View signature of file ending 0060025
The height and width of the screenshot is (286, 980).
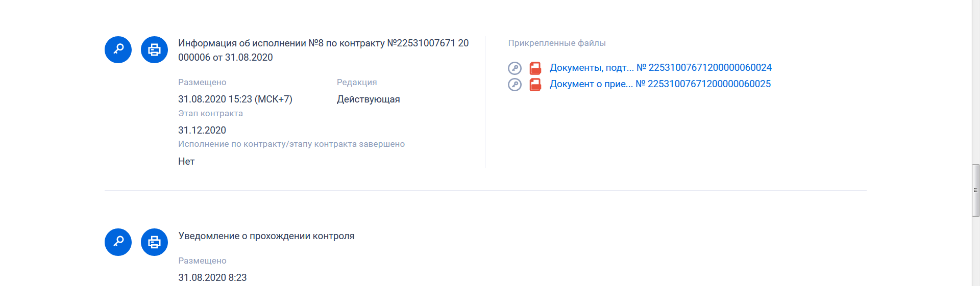(514, 84)
